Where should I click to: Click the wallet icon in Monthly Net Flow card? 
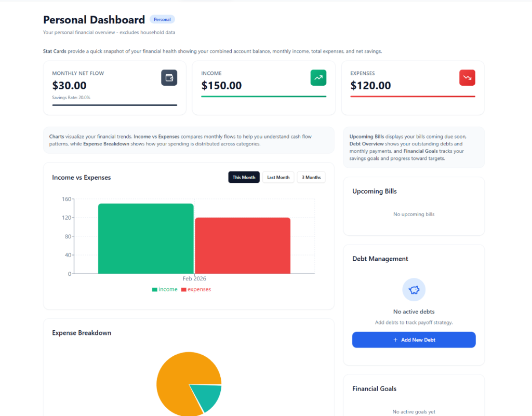tap(169, 77)
